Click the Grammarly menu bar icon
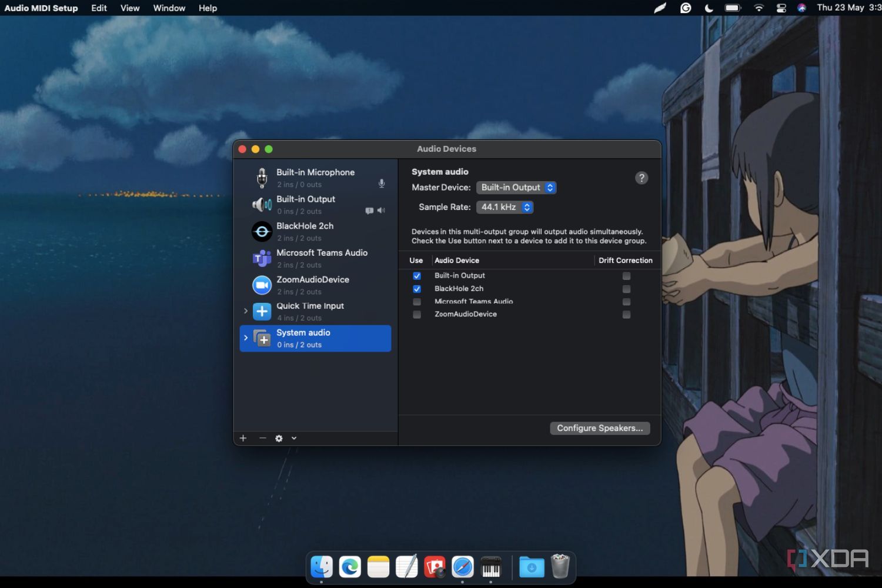Screen dimensions: 882x588 (686, 8)
